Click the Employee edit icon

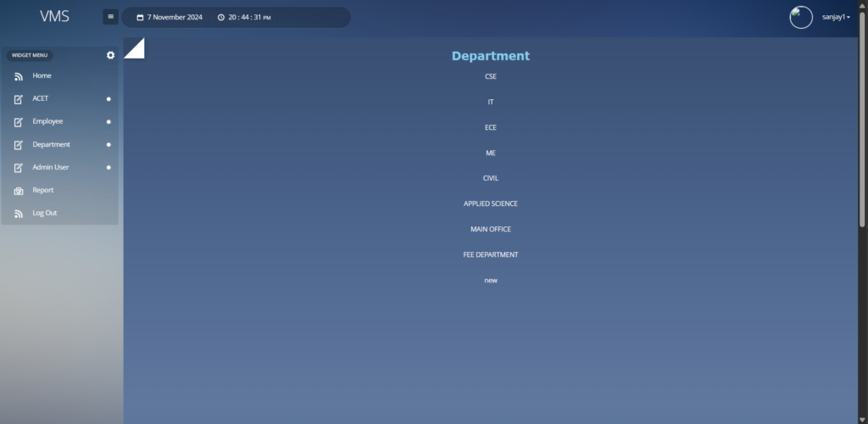coord(19,122)
